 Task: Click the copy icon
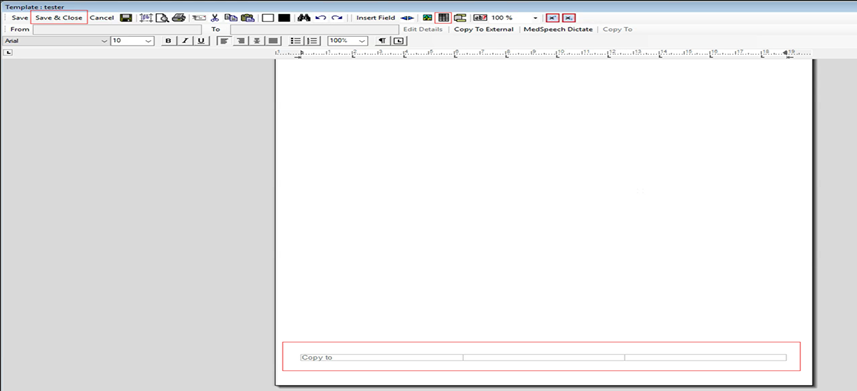coord(231,18)
